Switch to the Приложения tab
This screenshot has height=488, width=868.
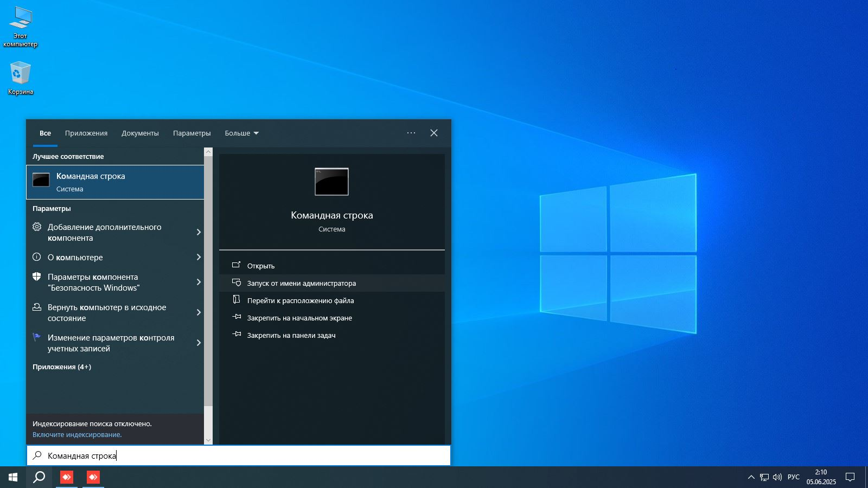(86, 133)
